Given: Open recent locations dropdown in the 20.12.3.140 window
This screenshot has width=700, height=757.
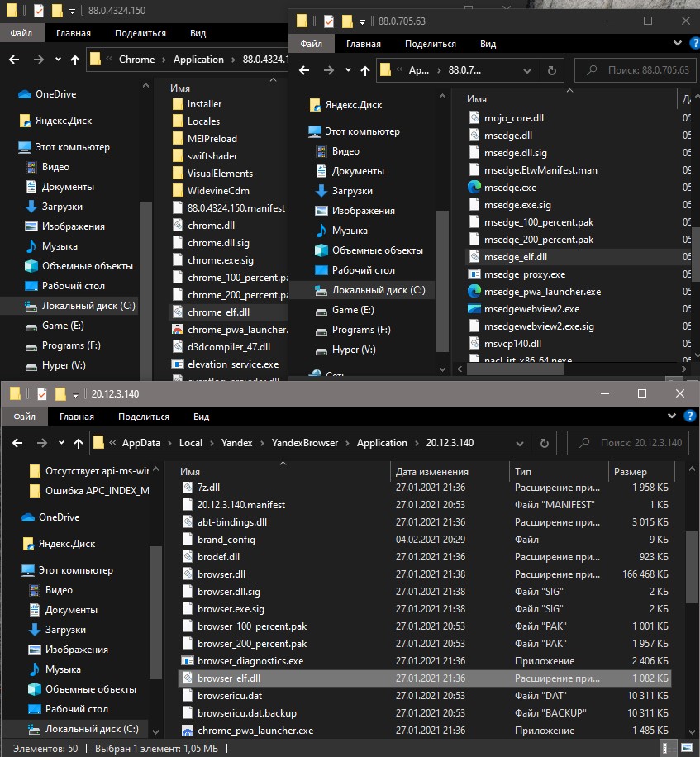Looking at the screenshot, I should pos(61,443).
